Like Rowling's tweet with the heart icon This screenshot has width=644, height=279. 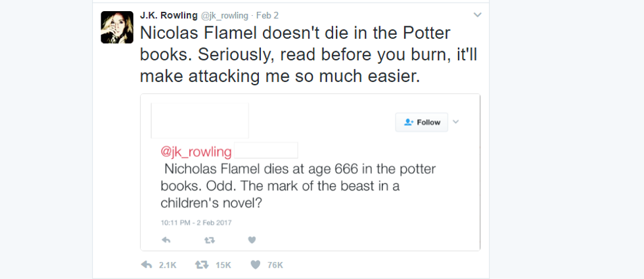coord(256,265)
